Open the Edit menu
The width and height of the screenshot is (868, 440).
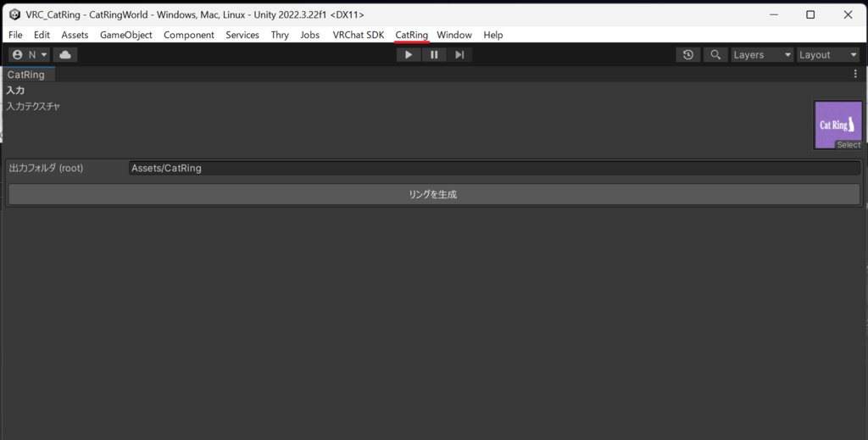42,35
